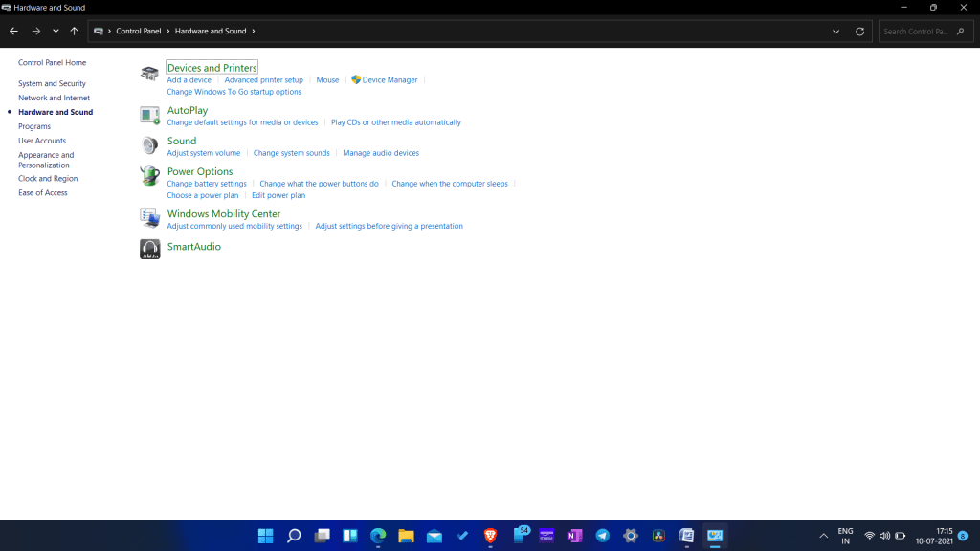Image resolution: width=980 pixels, height=551 pixels.
Task: Expand the address bar history dropdown
Action: tap(836, 31)
